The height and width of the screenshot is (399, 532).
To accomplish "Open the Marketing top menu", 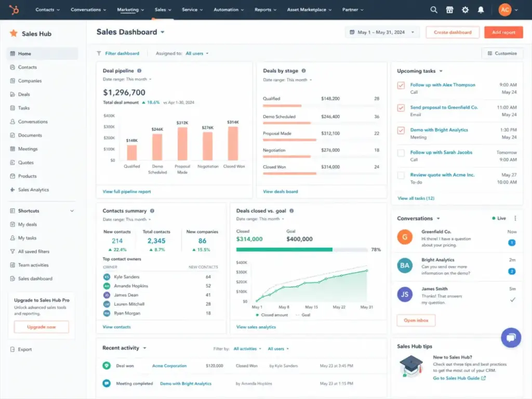I will tap(130, 9).
